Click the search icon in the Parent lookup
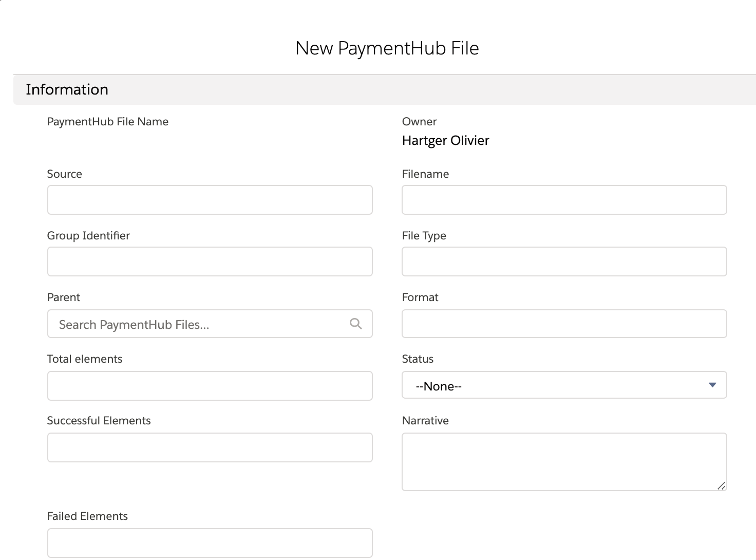The width and height of the screenshot is (756, 560). click(x=355, y=324)
